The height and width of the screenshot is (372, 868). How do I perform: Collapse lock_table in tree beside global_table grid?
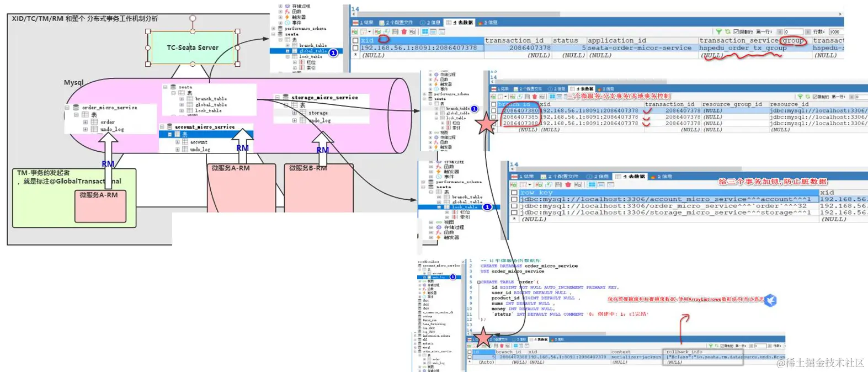[287, 57]
